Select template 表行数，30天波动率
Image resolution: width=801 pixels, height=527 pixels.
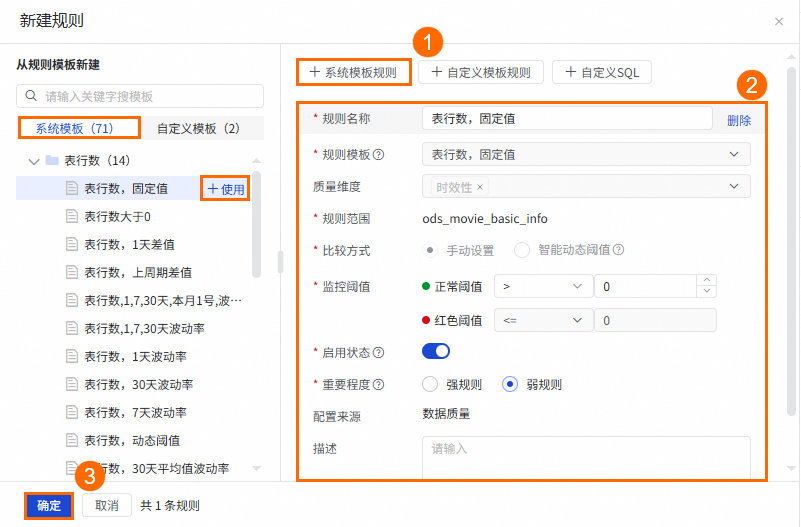coord(138,385)
